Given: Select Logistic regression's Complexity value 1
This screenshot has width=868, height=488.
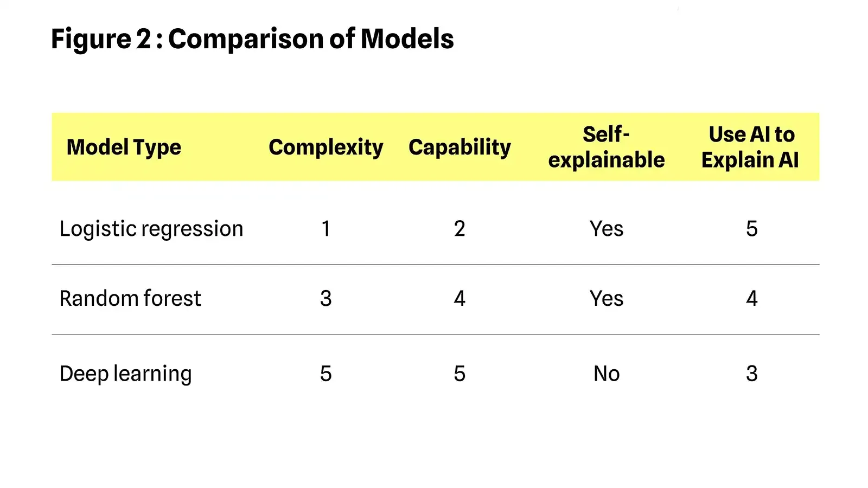Looking at the screenshot, I should point(325,229).
